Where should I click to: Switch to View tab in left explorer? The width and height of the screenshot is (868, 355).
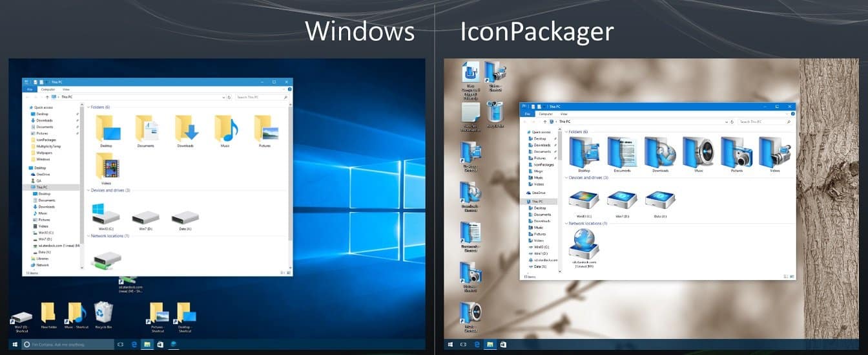tap(67, 89)
